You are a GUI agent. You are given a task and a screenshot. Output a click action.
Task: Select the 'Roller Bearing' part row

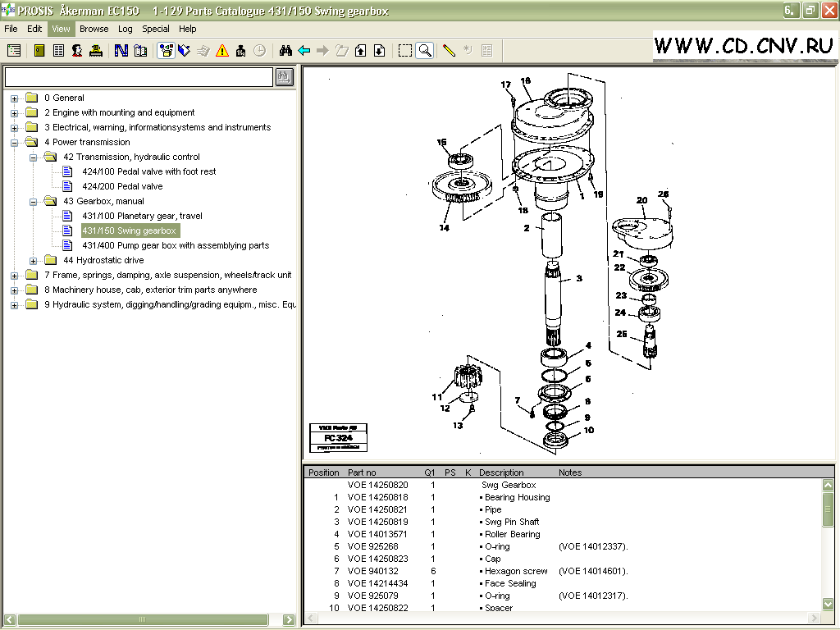[563, 534]
